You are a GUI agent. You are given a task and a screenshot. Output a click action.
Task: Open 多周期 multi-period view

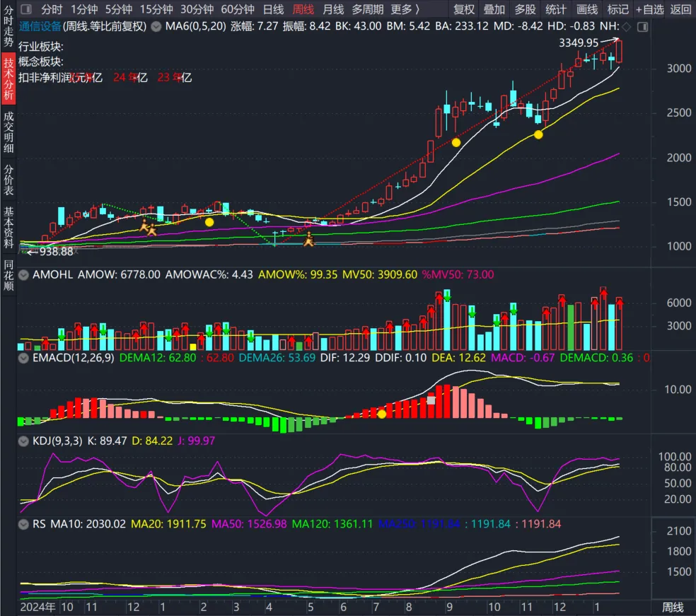pos(368,9)
